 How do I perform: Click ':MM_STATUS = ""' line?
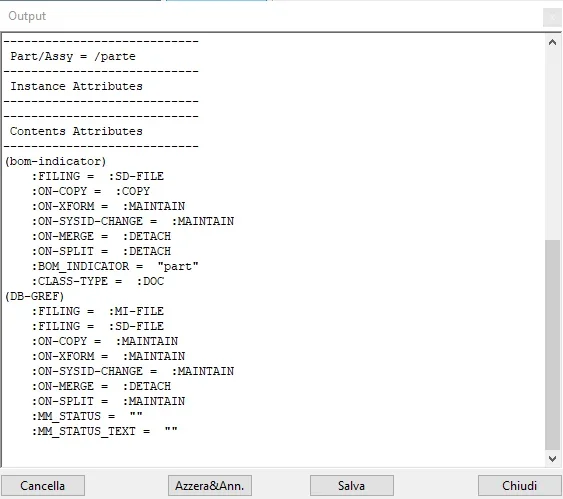pos(87,416)
